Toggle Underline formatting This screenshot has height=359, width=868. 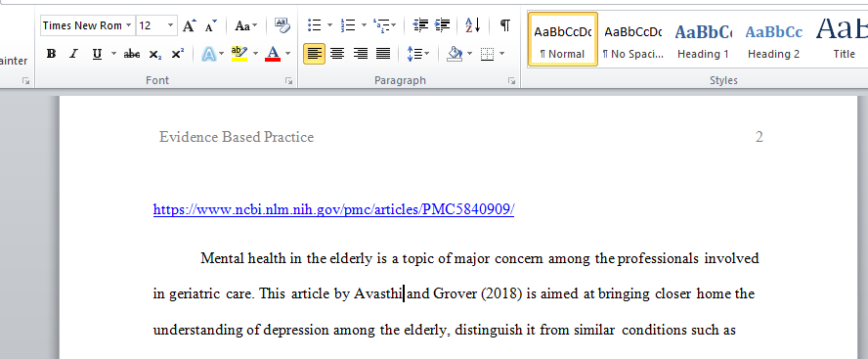pyautogui.click(x=97, y=54)
